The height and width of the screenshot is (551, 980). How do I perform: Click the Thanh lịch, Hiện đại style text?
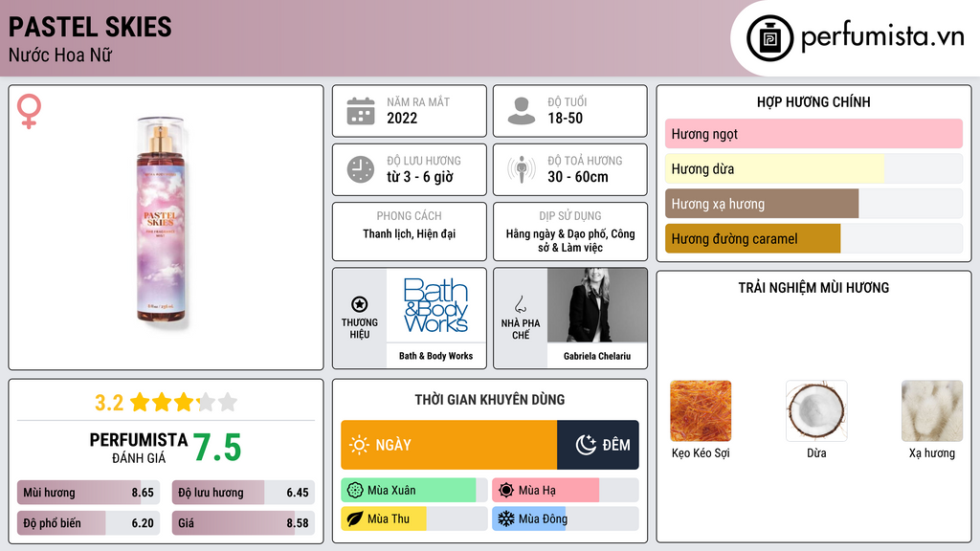click(410, 233)
